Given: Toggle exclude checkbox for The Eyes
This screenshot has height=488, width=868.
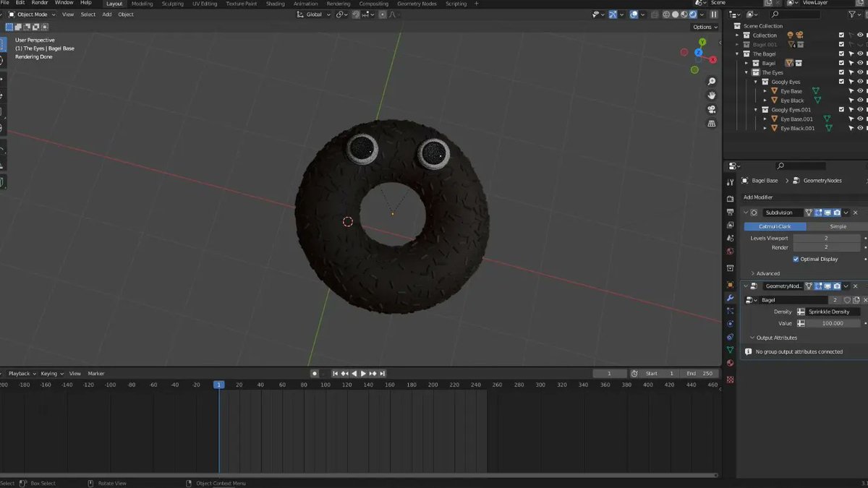Looking at the screenshot, I should (841, 72).
